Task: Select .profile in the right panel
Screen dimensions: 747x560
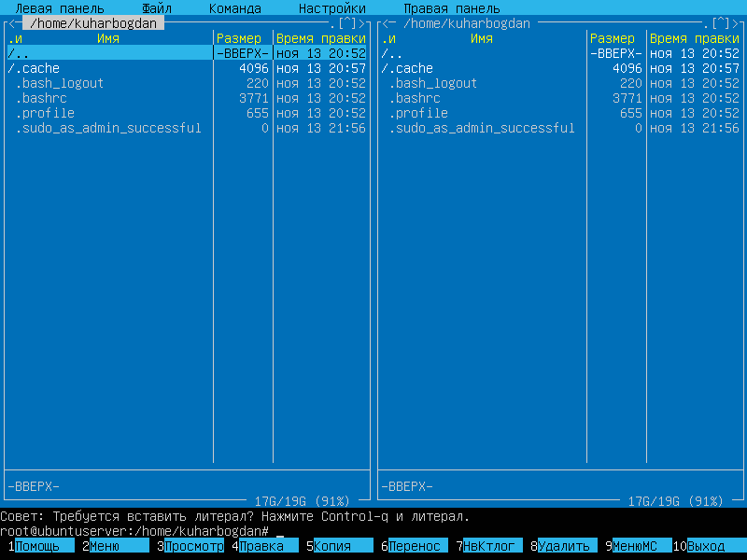Action: [418, 113]
